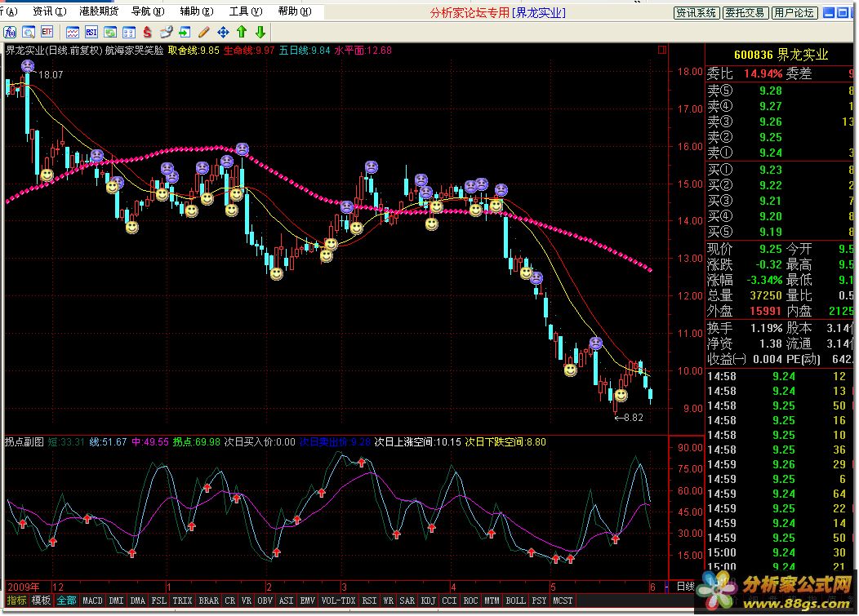Click the 现价 9.25 current price
The width and height of the screenshot is (859, 616).
(x=745, y=249)
